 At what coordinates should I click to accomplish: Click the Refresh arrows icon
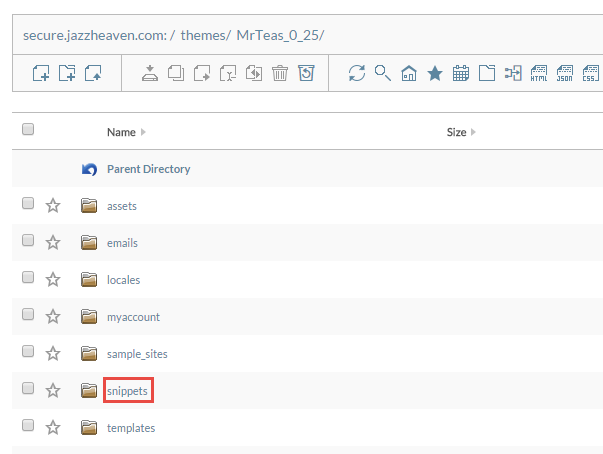[x=357, y=73]
